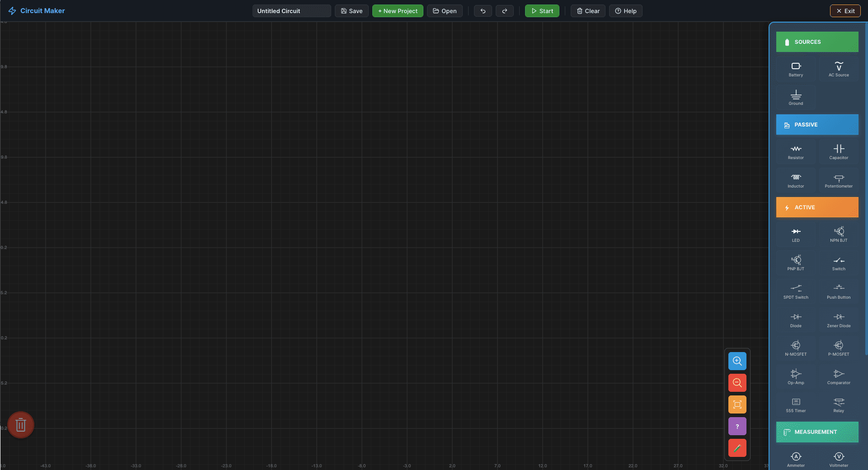Select the Battery component
The width and height of the screenshot is (868, 470).
tap(796, 69)
